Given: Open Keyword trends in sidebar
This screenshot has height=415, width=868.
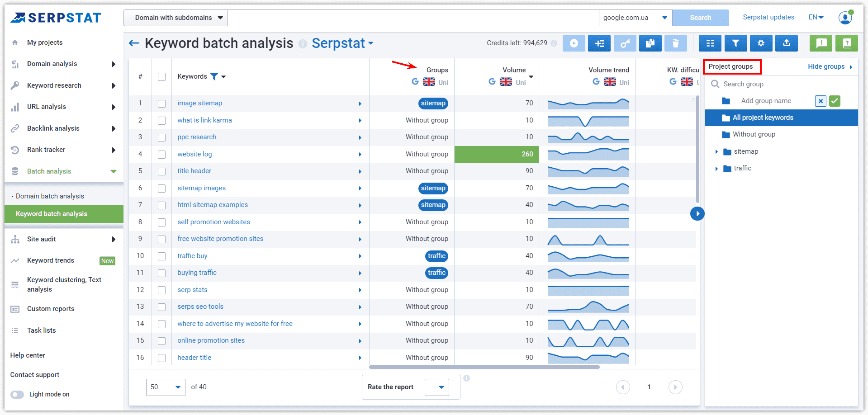Looking at the screenshot, I should pyautogui.click(x=51, y=260).
